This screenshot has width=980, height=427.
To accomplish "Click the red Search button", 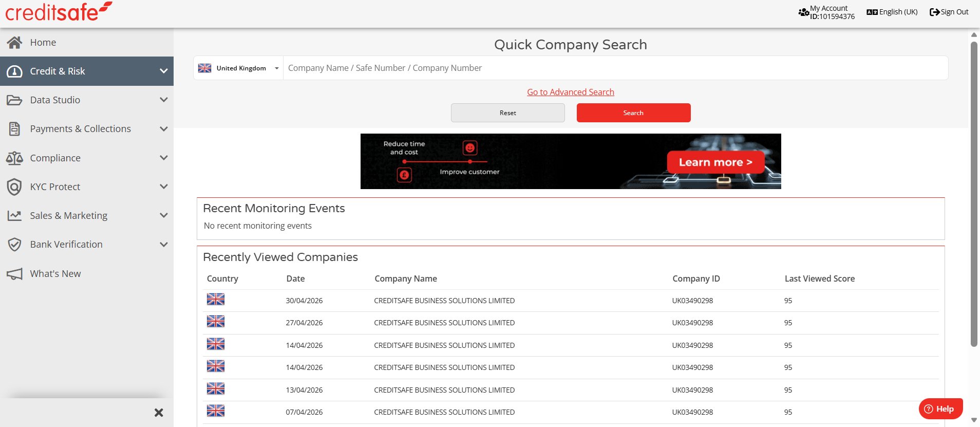I will tap(633, 113).
